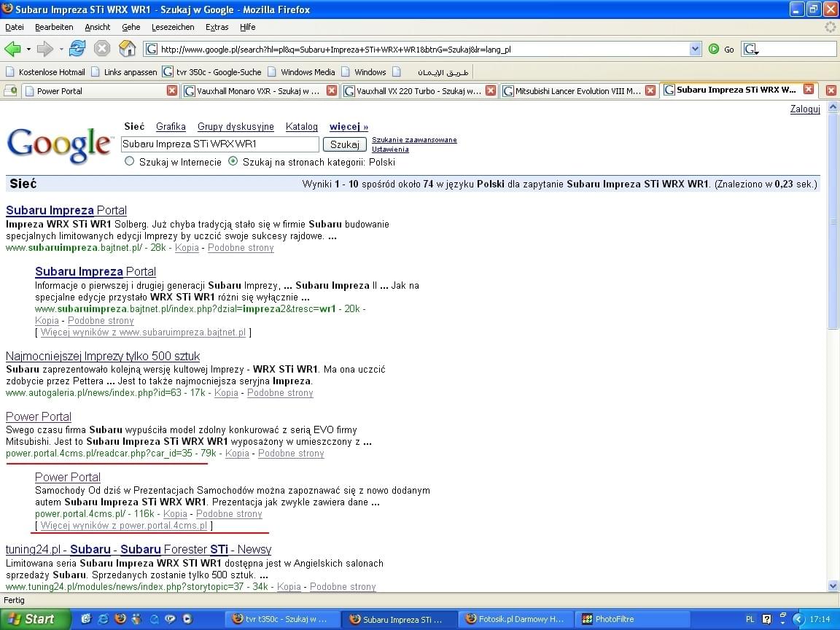
Task: Launch Internet Explorer from quick launch
Action: click(x=104, y=619)
